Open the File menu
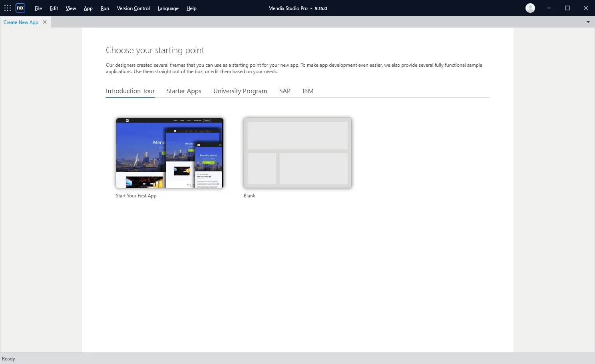The width and height of the screenshot is (595, 364). pos(38,8)
